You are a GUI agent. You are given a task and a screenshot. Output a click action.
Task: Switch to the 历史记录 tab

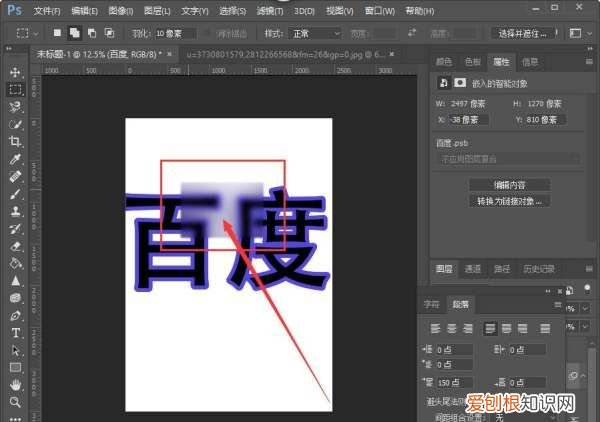click(x=539, y=269)
